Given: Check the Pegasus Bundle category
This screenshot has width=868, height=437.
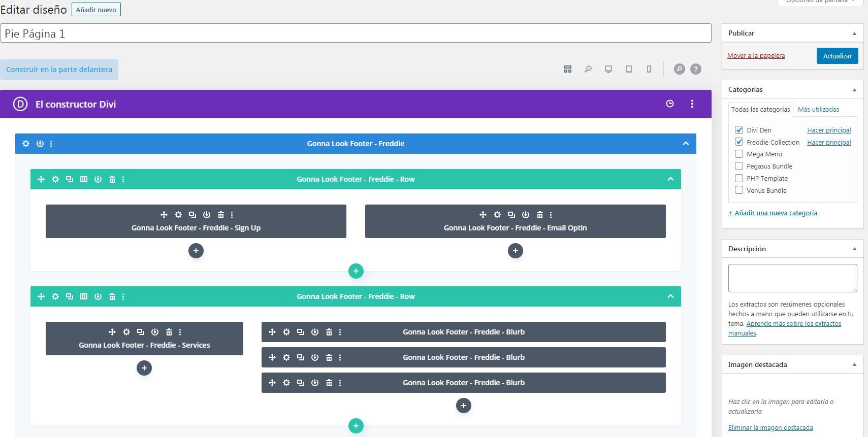Looking at the screenshot, I should 739,166.
